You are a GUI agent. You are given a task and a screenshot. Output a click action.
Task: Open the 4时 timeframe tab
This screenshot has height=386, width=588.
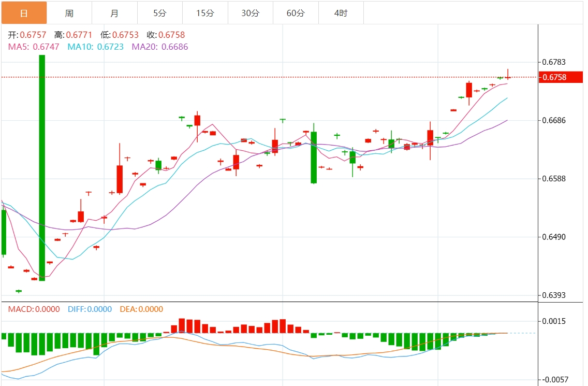click(341, 13)
